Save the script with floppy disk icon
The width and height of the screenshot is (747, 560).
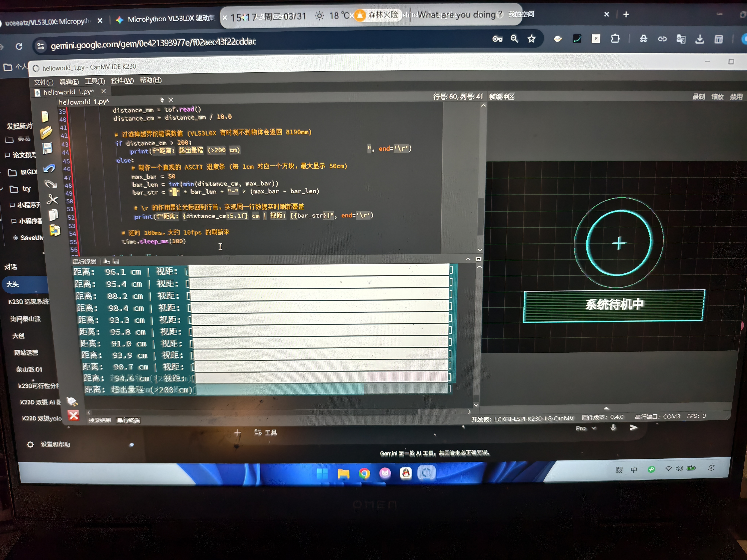tap(47, 148)
